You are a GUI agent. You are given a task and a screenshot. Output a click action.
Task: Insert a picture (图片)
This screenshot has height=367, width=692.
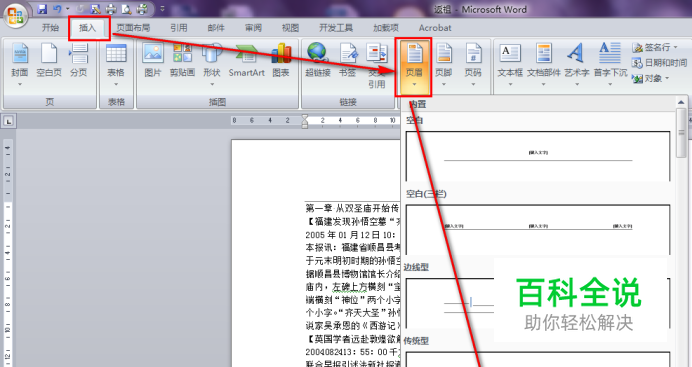153,60
